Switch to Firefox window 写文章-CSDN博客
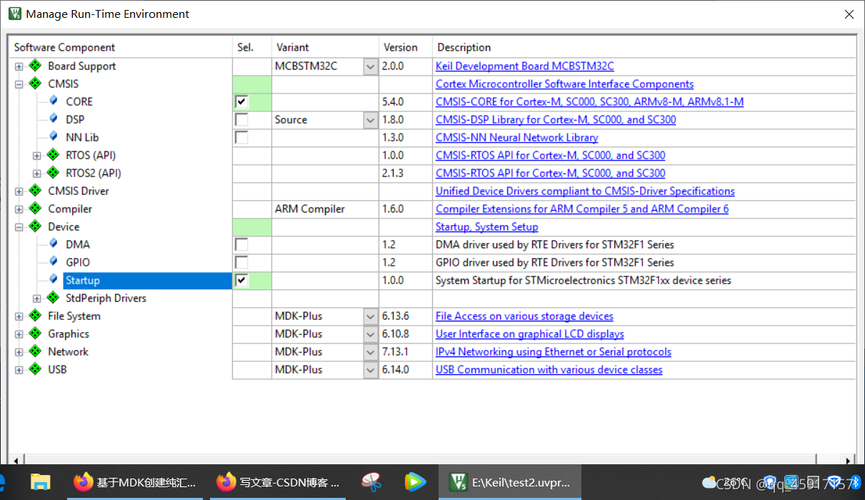The height and width of the screenshot is (500, 865). 278,482
